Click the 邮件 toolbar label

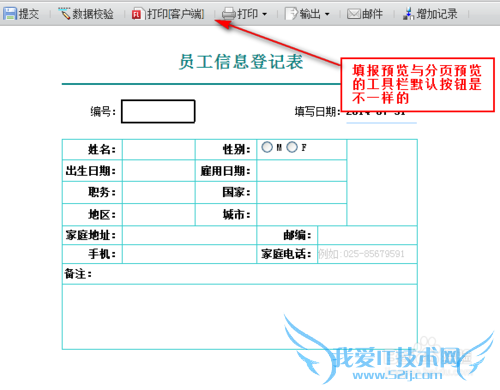pyautogui.click(x=372, y=14)
